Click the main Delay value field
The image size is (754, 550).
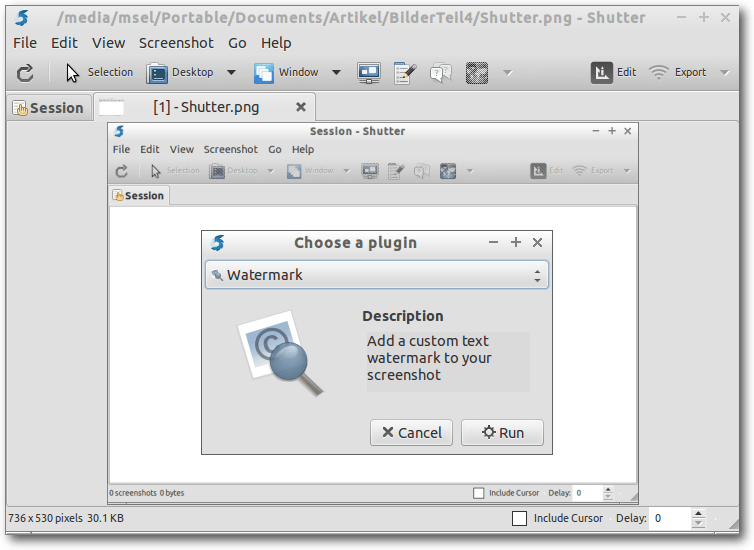tap(669, 518)
